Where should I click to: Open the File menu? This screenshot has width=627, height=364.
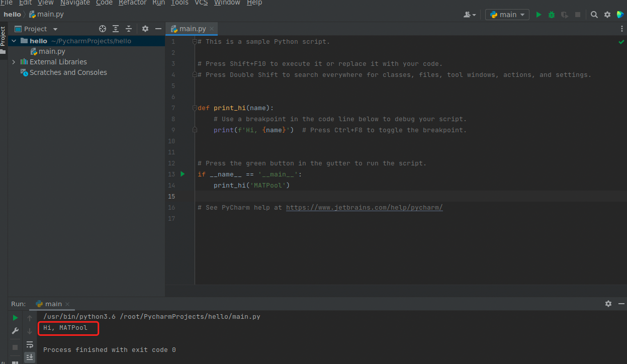coord(7,3)
